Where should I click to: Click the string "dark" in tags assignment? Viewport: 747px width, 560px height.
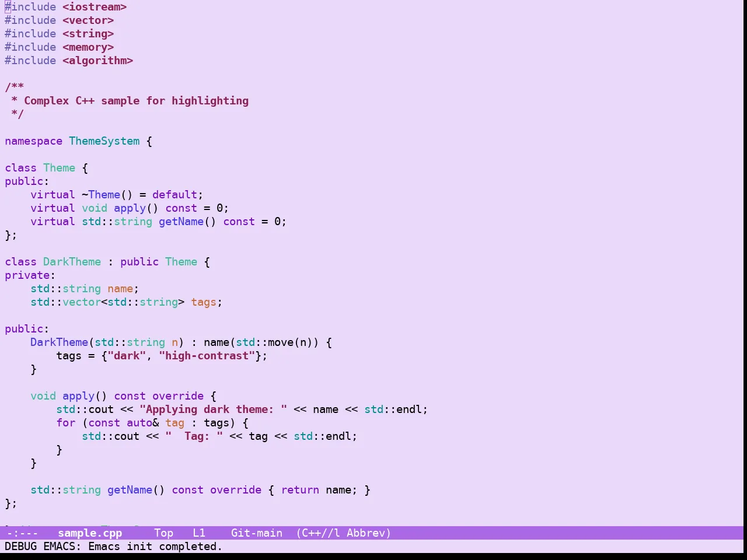pyautogui.click(x=127, y=356)
